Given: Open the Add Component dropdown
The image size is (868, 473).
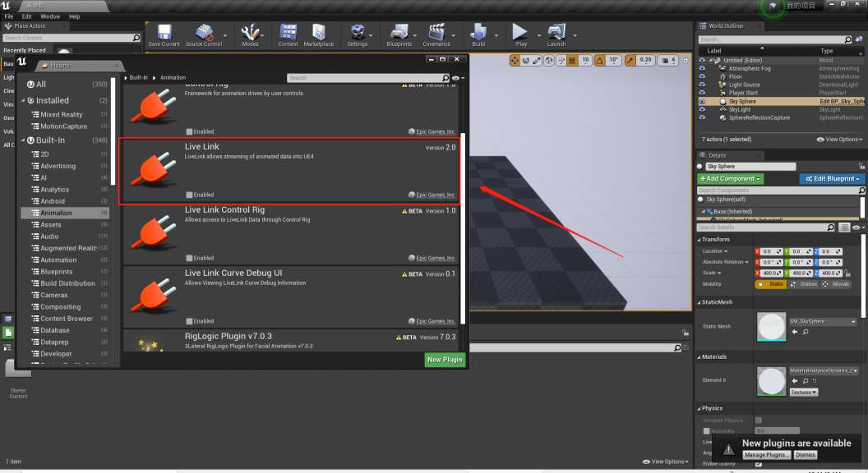Looking at the screenshot, I should [730, 179].
